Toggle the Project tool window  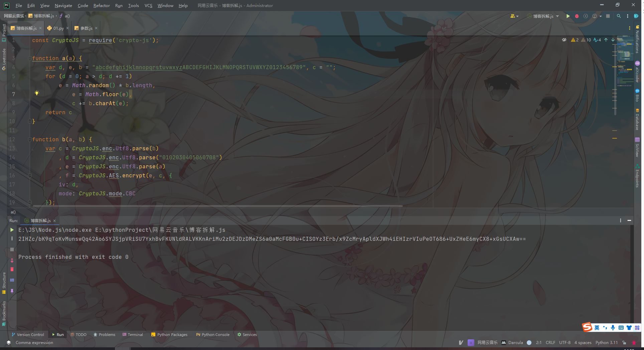pos(4,33)
